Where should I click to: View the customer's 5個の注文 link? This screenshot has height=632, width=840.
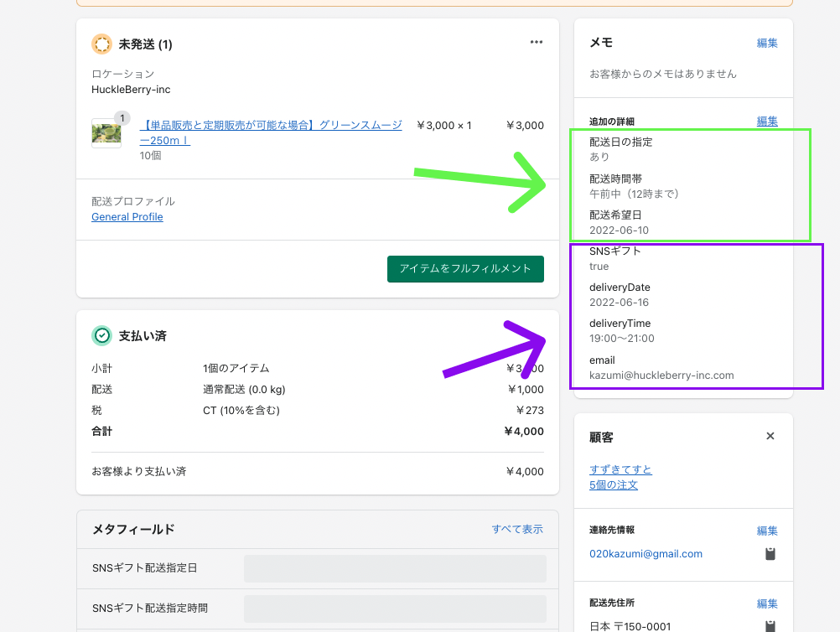[614, 484]
